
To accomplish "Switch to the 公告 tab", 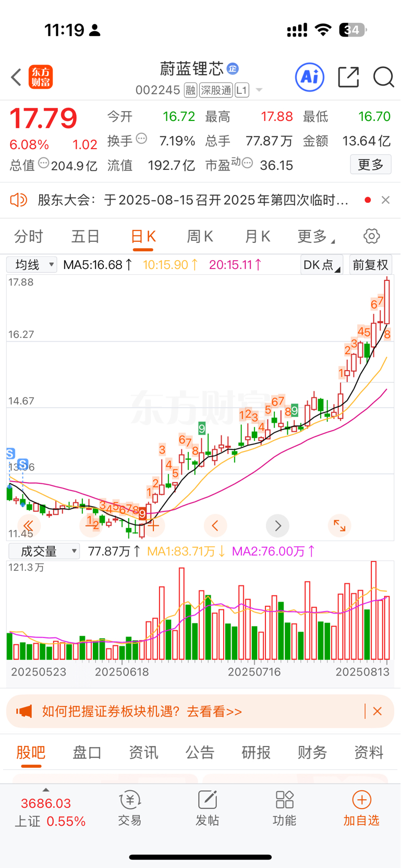I will (x=200, y=752).
